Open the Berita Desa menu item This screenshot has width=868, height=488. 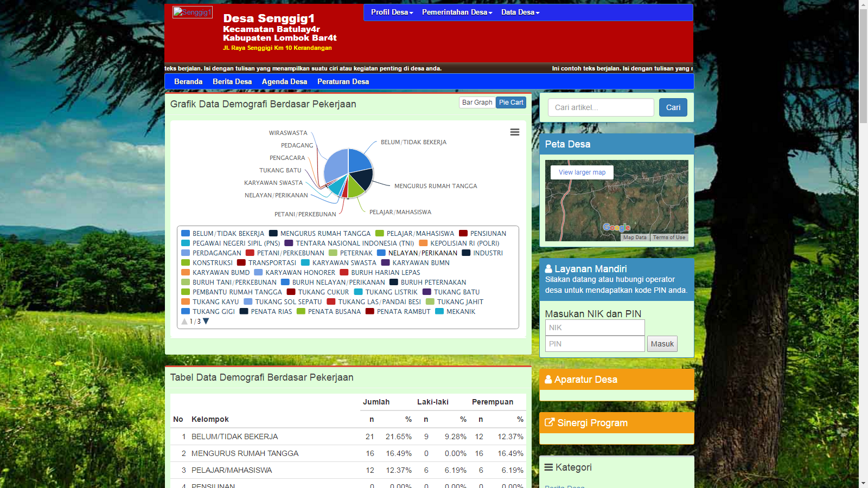(x=232, y=82)
